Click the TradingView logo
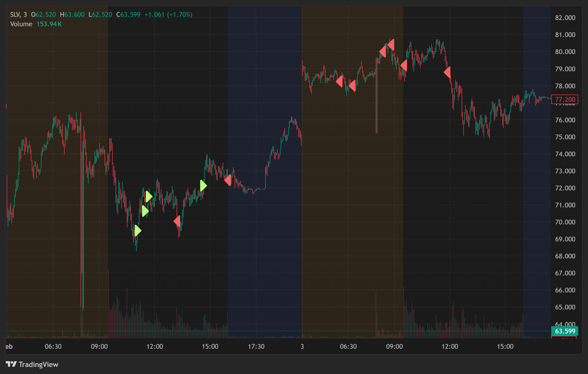 32,364
